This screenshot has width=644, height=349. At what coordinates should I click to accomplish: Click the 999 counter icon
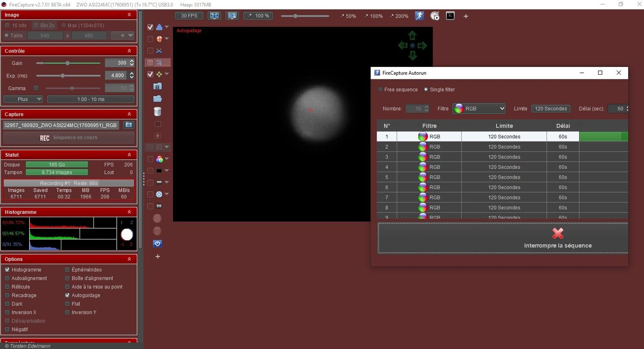(159, 206)
